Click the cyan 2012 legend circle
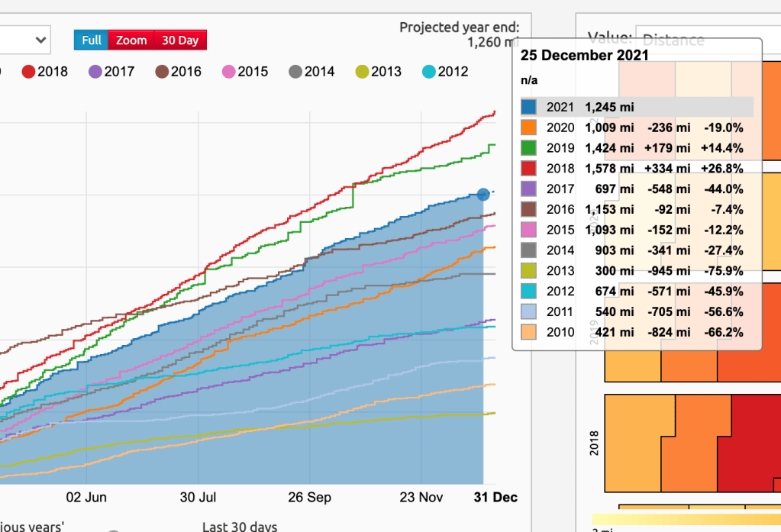The image size is (781, 532). tap(428, 72)
